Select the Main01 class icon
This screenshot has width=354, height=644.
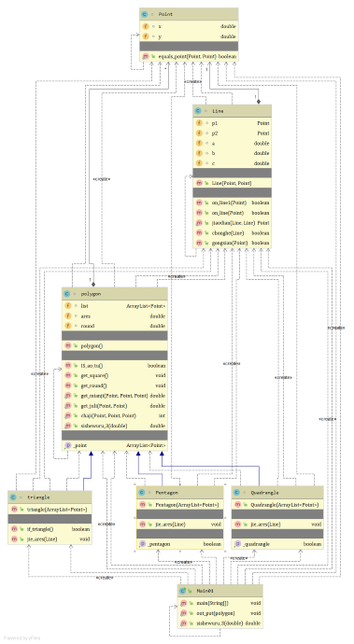182,591
